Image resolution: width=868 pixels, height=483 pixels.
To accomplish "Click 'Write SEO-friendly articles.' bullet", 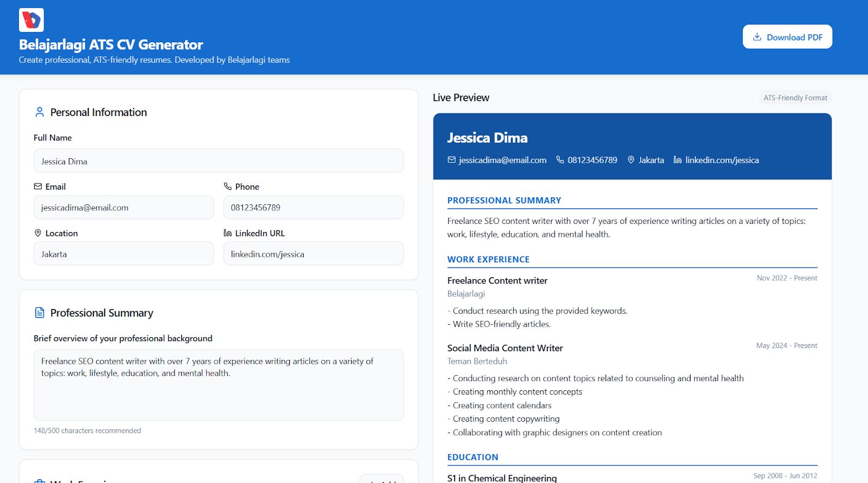I will 499,324.
